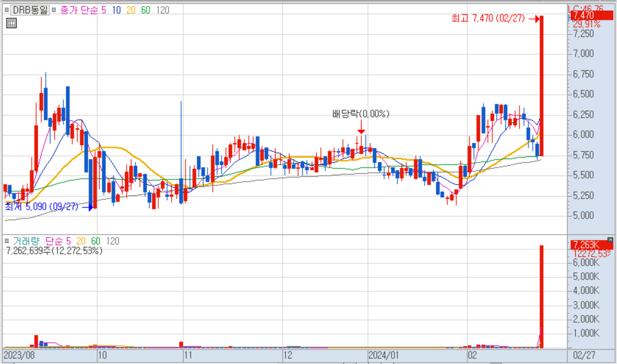The width and height of the screenshot is (617, 364).
Task: Click the 최저 5,090 (09/27) low annotation
Action: tap(42, 207)
